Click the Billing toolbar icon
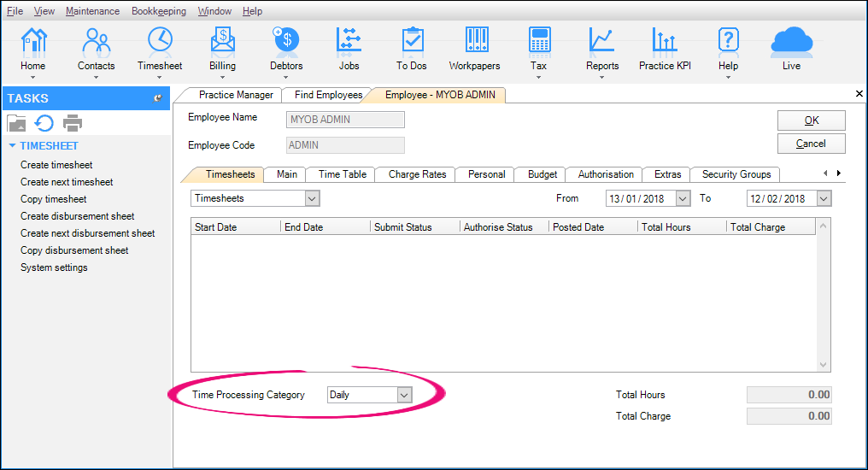 pos(222,40)
